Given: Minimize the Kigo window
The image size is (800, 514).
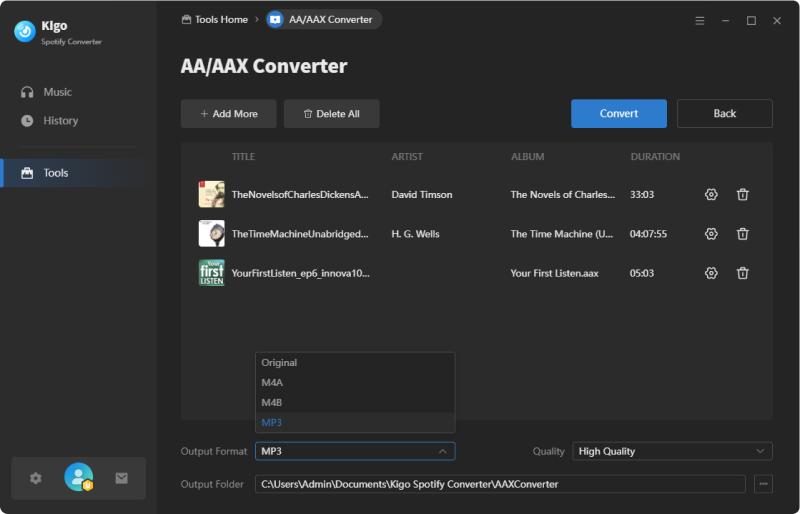Looking at the screenshot, I should click(725, 20).
